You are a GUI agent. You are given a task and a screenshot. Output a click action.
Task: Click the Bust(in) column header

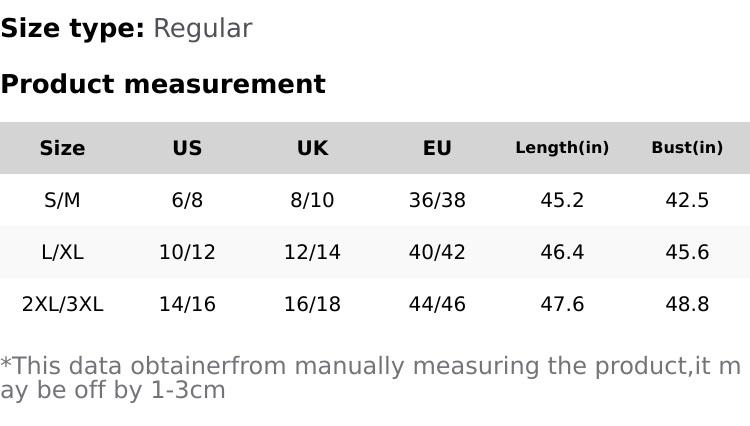tap(687, 148)
